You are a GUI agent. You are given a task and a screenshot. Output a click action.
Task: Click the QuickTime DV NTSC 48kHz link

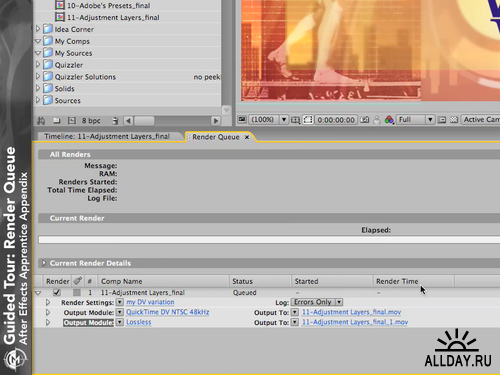[x=168, y=312]
